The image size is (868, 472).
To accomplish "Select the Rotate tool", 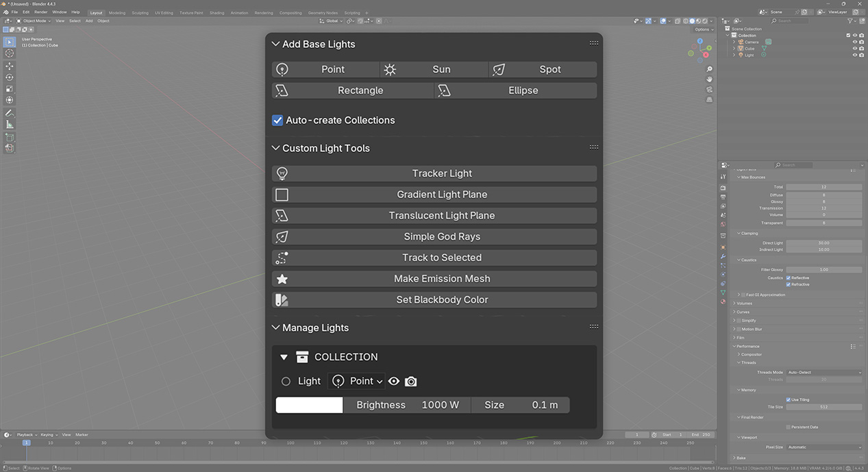I will [10, 77].
